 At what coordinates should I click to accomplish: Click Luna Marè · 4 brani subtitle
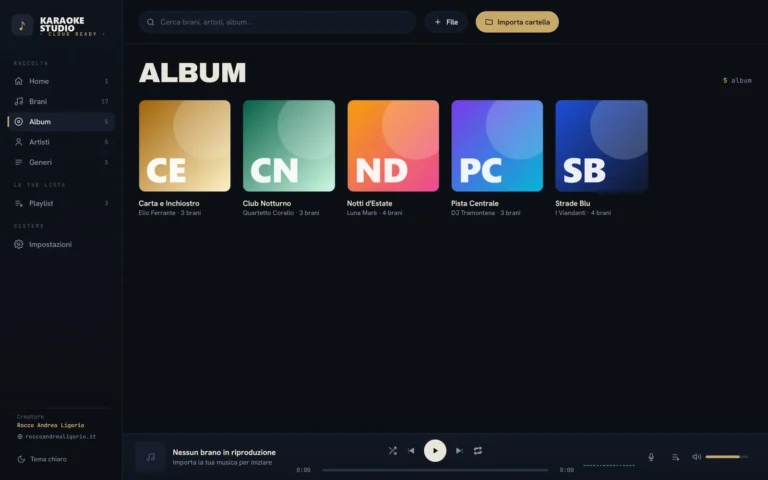click(375, 213)
